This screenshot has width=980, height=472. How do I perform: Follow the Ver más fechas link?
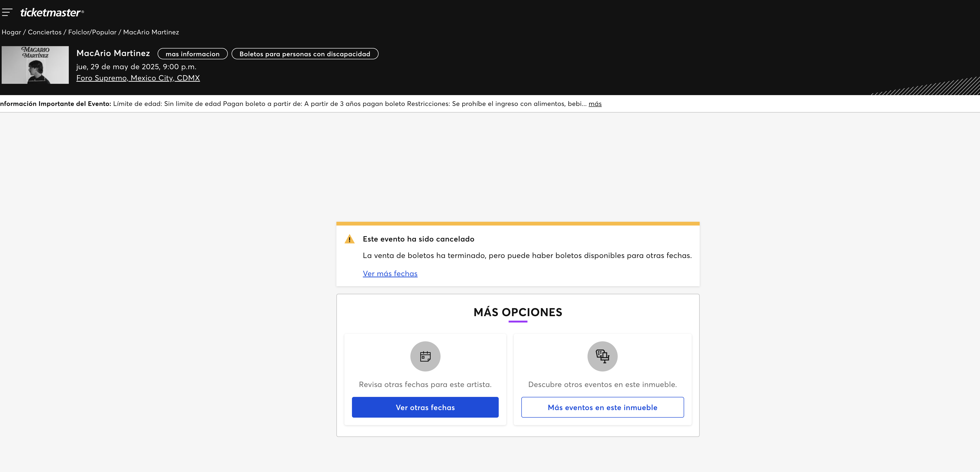coord(390,274)
